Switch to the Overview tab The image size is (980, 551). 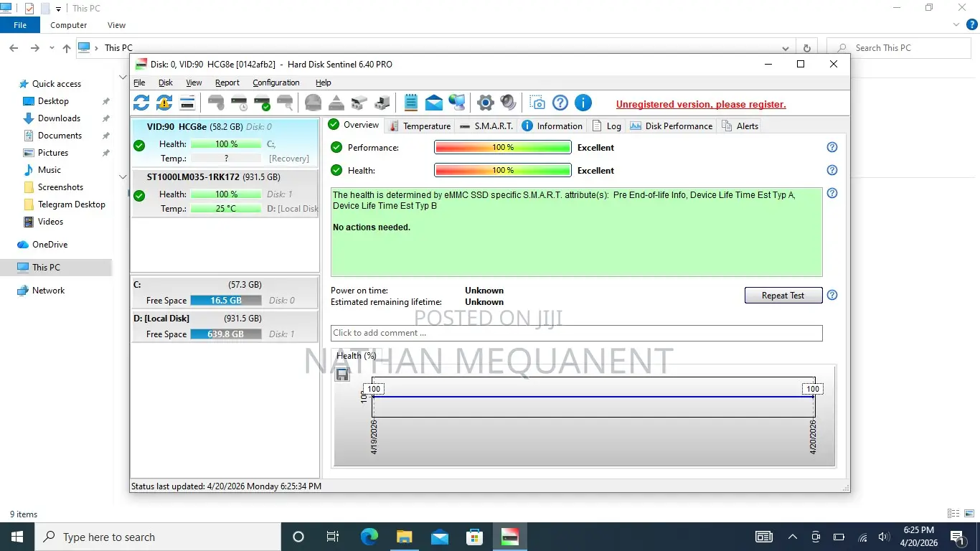[354, 125]
